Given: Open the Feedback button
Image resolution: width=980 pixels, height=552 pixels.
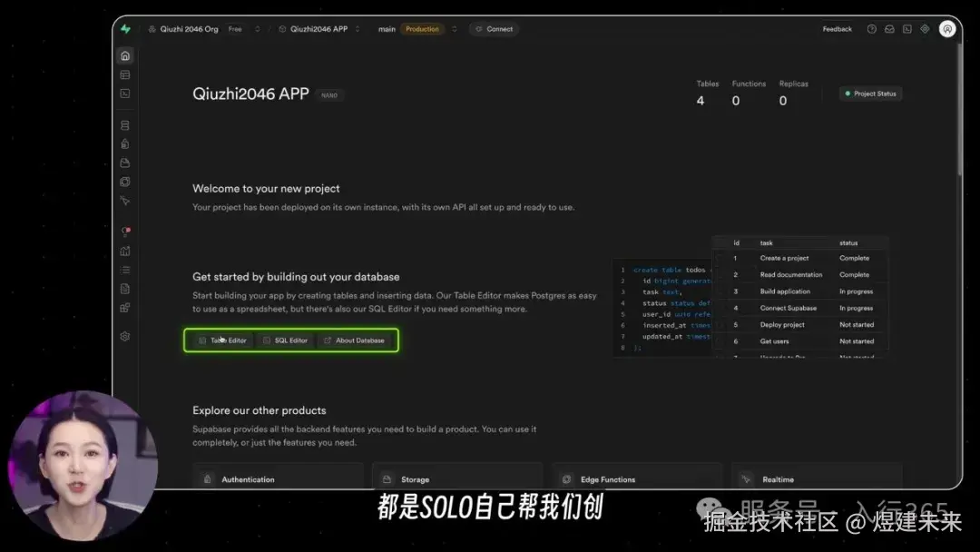Looking at the screenshot, I should [837, 29].
